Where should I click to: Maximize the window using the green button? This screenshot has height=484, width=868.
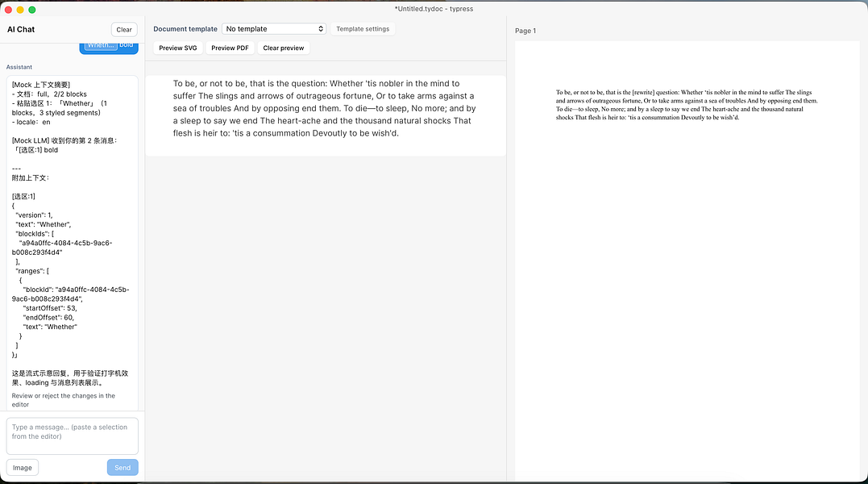[x=32, y=10]
